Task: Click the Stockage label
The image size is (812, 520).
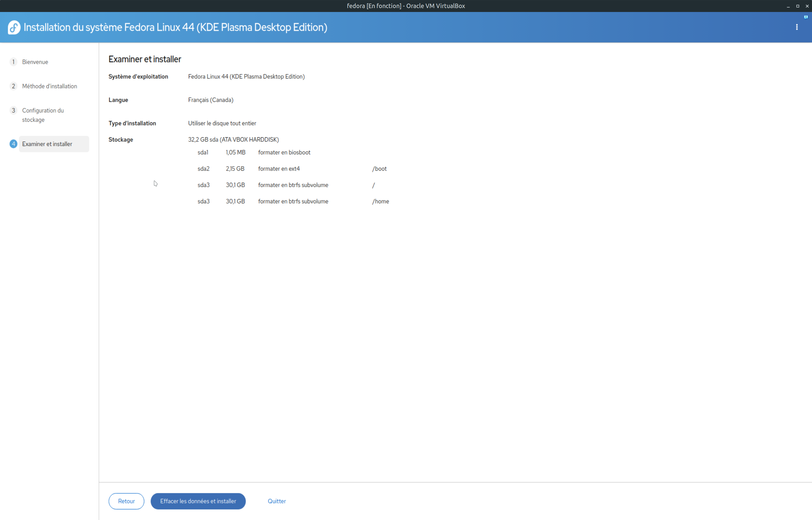Action: pyautogui.click(x=121, y=140)
